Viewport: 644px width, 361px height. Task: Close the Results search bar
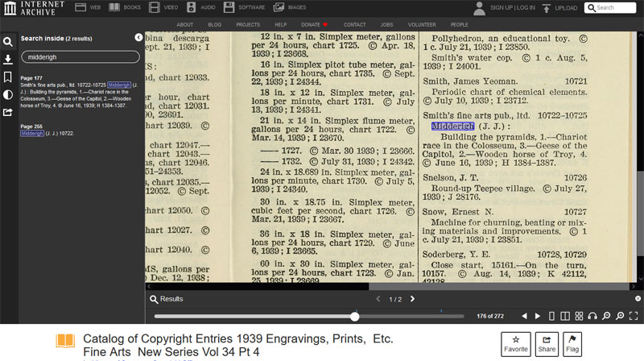pos(638,299)
